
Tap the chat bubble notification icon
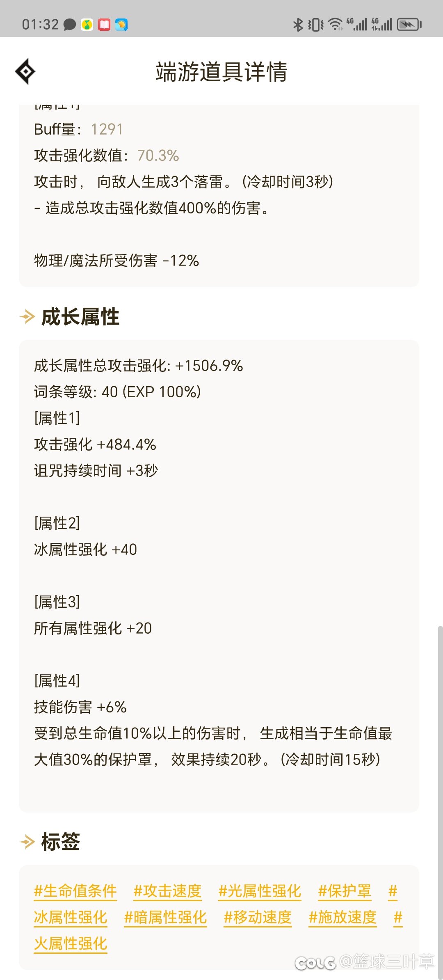(70, 25)
